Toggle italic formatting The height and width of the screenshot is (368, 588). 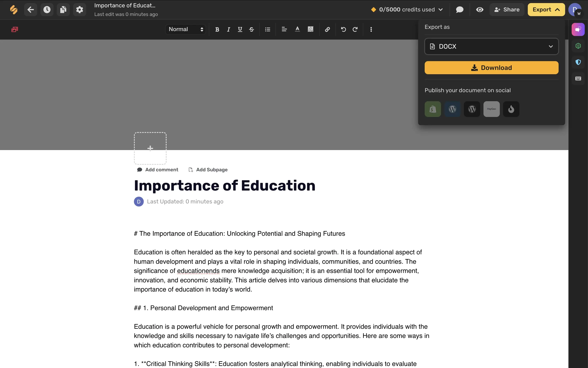[228, 29]
